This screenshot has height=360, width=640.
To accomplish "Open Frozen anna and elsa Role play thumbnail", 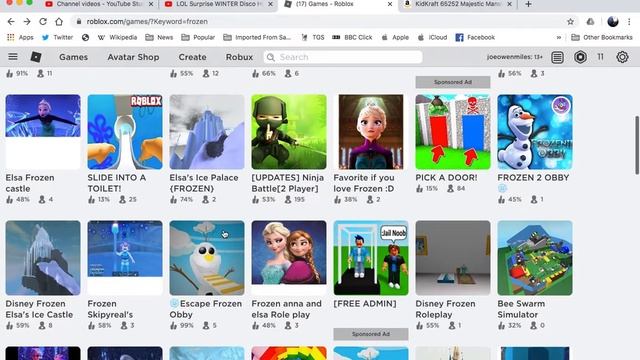I will pyautogui.click(x=289, y=258).
